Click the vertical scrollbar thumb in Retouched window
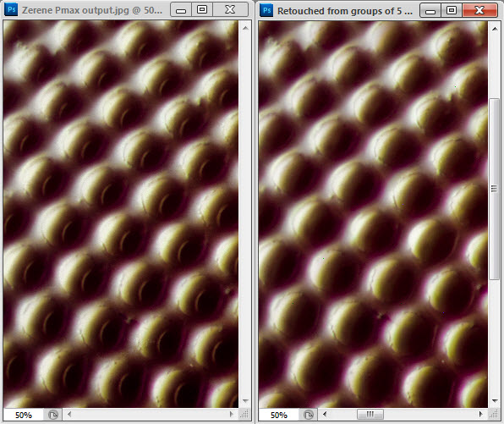Image resolution: width=504 pixels, height=424 pixels. pyautogui.click(x=495, y=189)
